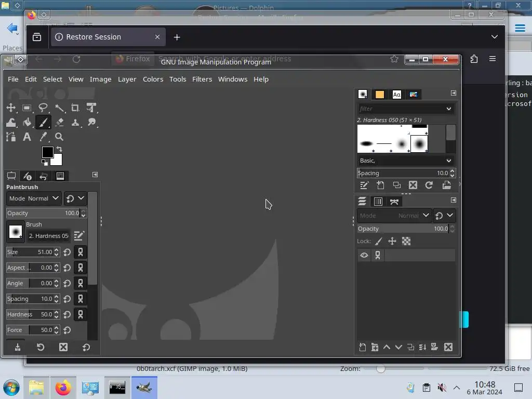
Task: Select the Unified Transform tool
Action: (91, 108)
